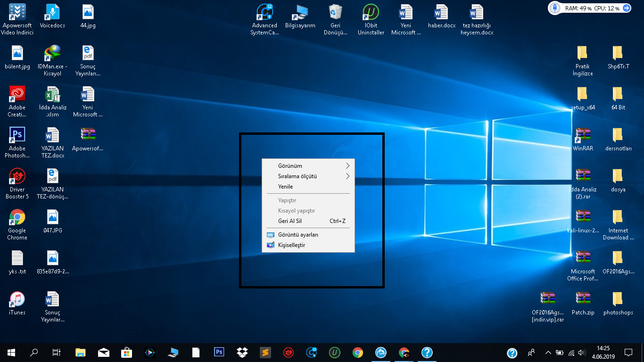Screen dimensions: 644x362
Task: Open Dropbox from the taskbar
Action: (x=242, y=352)
